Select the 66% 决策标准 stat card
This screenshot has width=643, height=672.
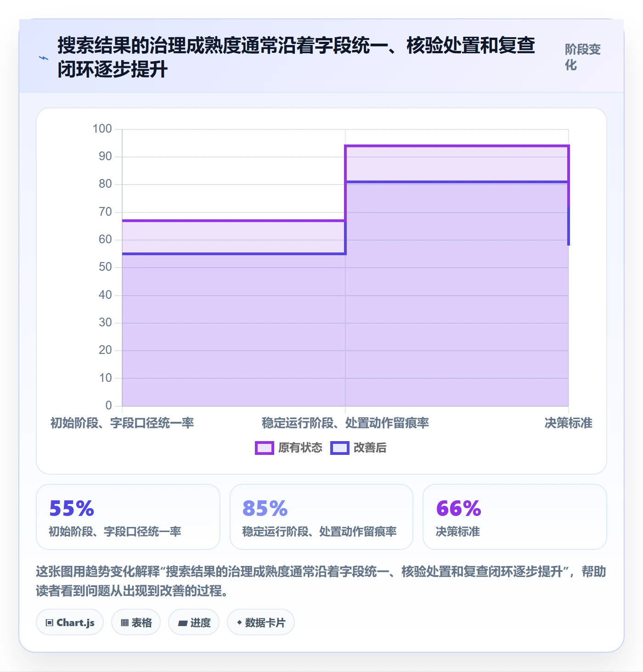coord(515,517)
